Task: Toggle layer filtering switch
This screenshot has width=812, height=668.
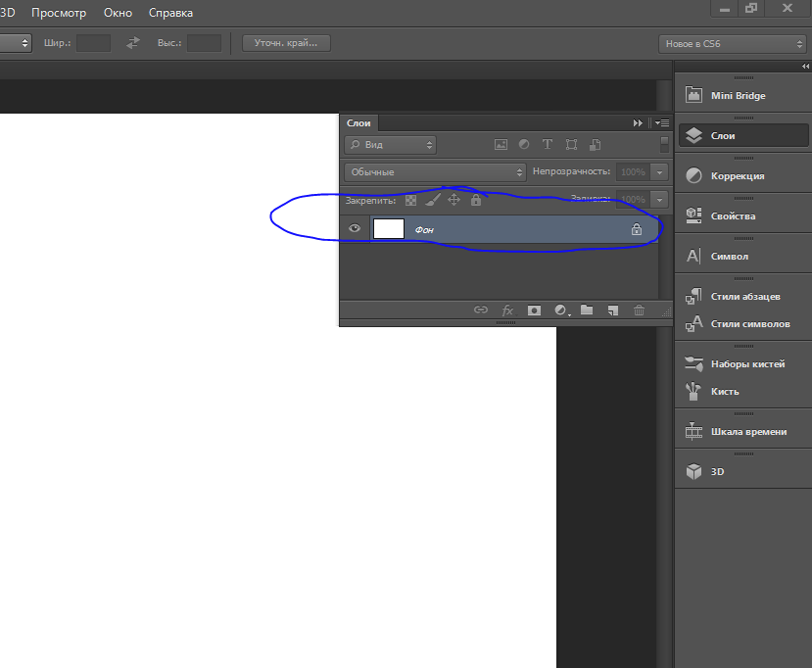Action: (664, 145)
